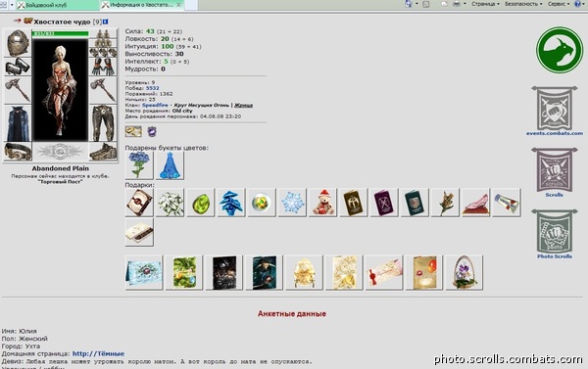Click the browser help question mark icon
Screen dimensions: 588x369
[x=577, y=4]
